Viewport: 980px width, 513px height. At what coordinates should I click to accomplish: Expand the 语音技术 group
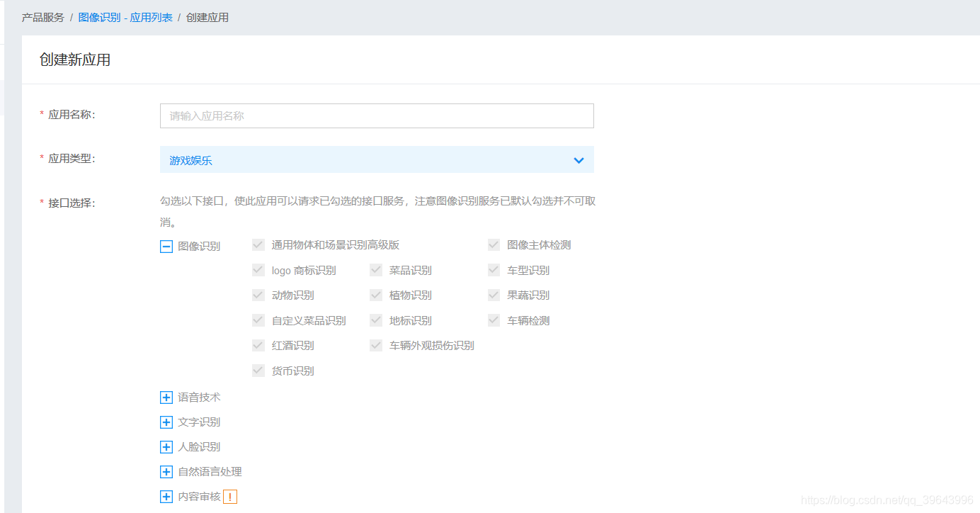(x=166, y=398)
